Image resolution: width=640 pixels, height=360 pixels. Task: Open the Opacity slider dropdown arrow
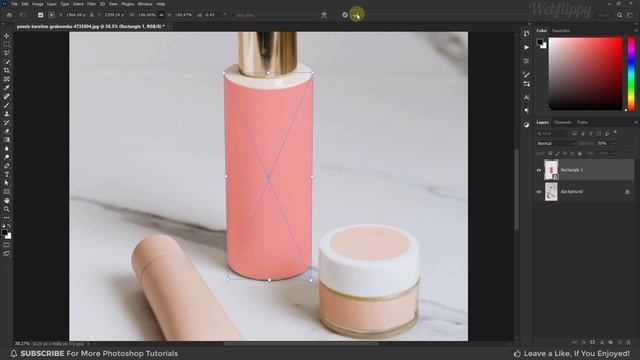click(x=613, y=144)
